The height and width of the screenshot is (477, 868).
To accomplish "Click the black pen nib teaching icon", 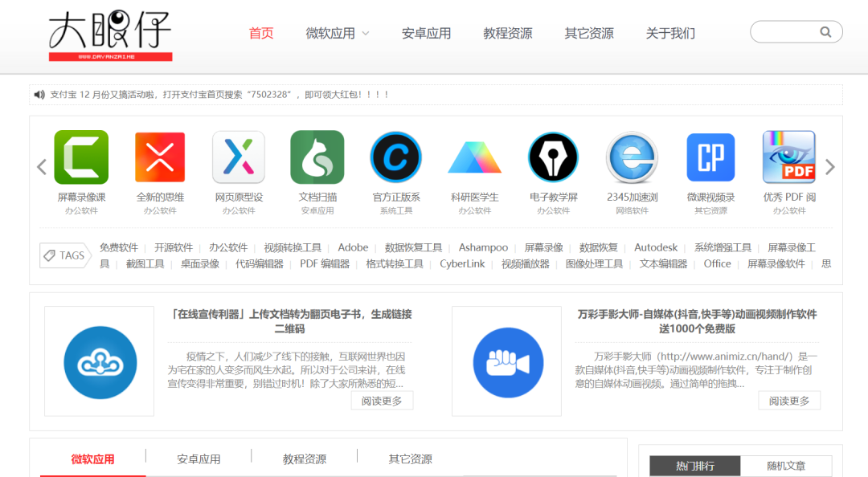I will coord(553,157).
